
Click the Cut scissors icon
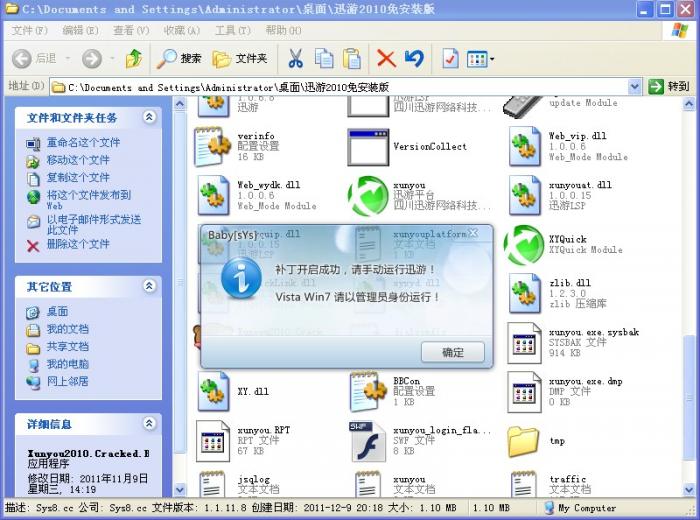point(296,58)
